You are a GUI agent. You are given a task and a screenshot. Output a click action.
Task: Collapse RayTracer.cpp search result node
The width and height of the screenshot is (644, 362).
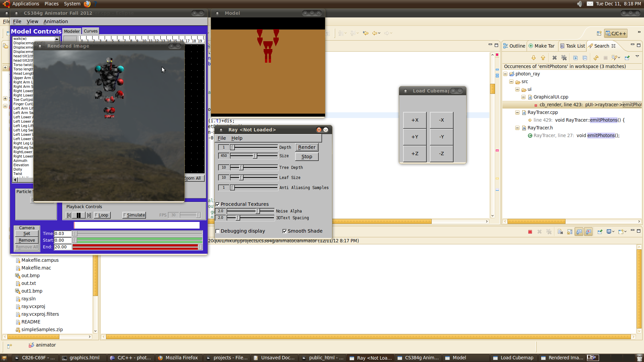(x=518, y=112)
